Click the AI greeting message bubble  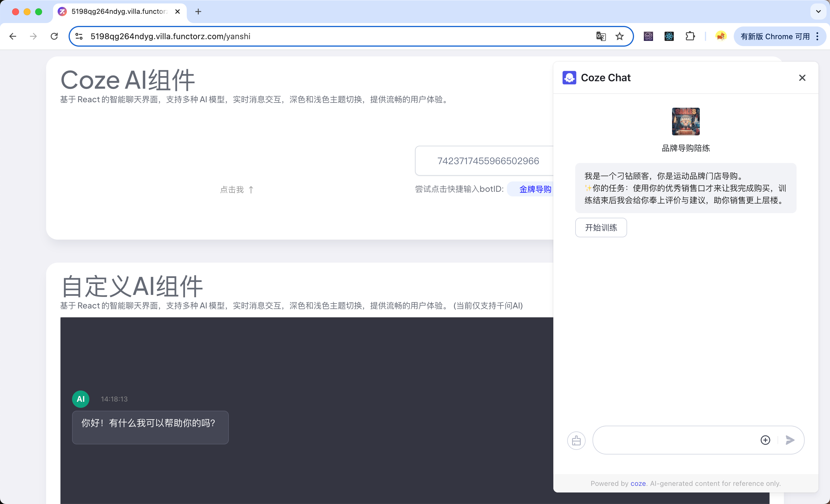point(150,427)
